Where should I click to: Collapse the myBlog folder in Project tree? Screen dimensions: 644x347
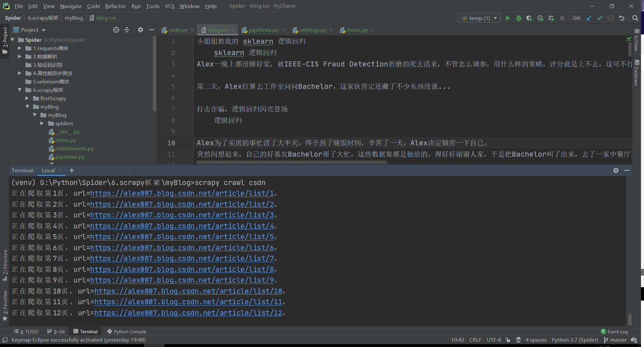27,107
